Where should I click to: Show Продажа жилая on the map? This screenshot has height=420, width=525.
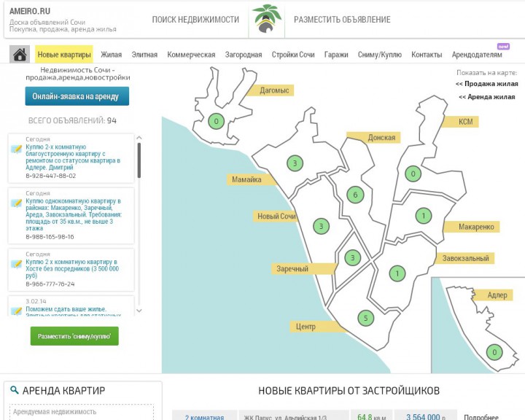click(486, 84)
